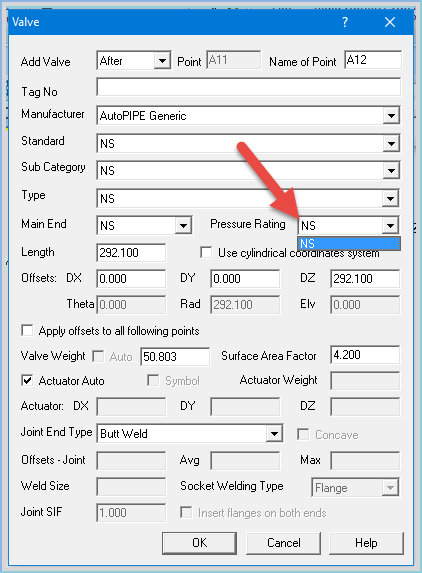Collapse the Pressure Rating dropdown arrow
The width and height of the screenshot is (422, 573).
390,225
